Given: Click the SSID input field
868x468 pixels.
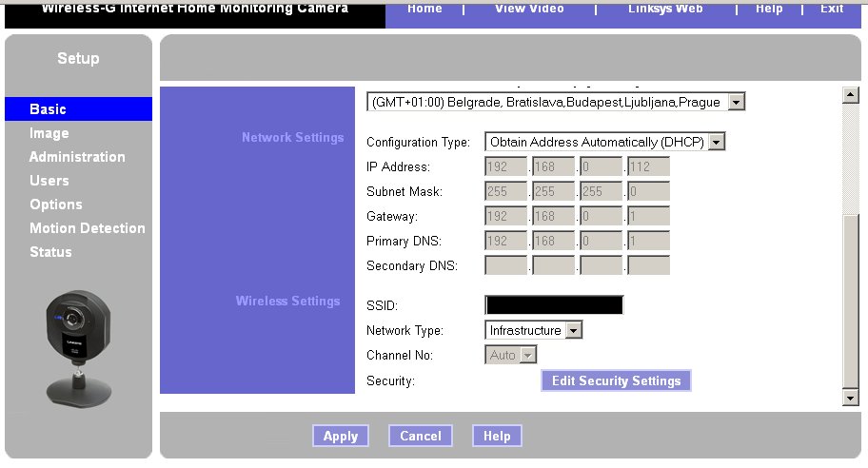Looking at the screenshot, I should (554, 305).
